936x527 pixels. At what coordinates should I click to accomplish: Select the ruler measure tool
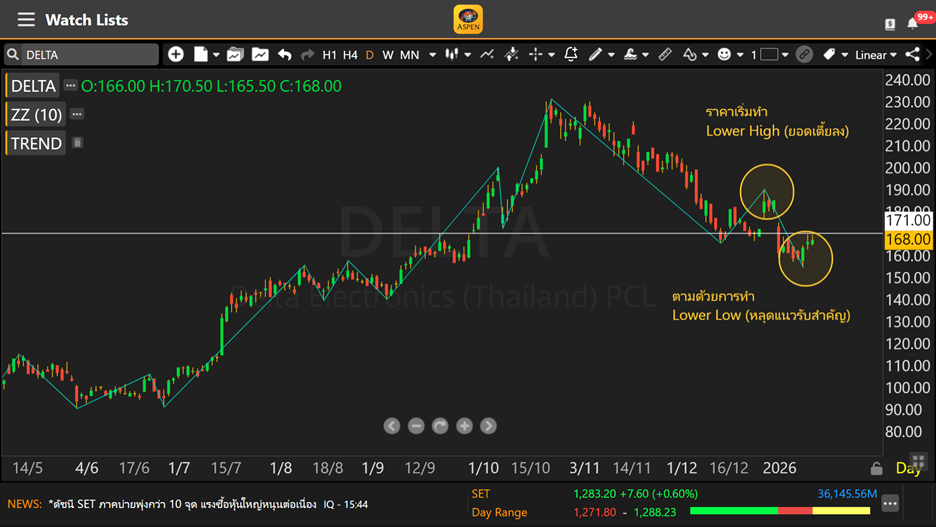tap(665, 55)
